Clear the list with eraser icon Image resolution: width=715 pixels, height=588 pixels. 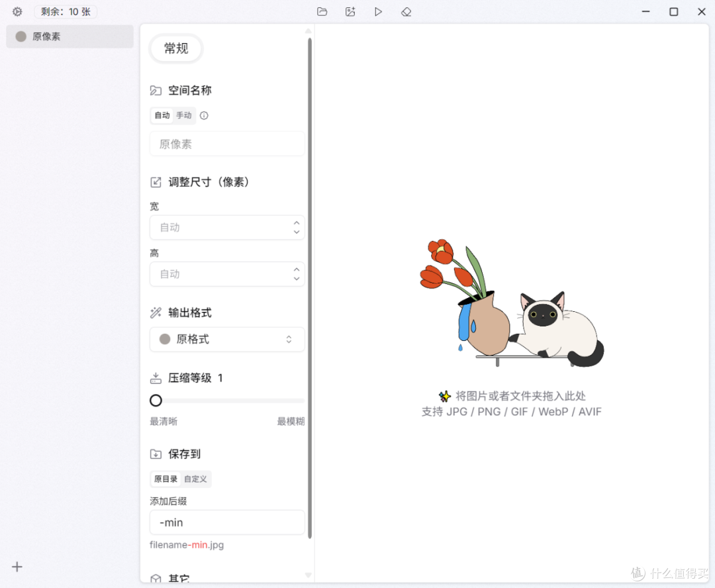point(406,12)
